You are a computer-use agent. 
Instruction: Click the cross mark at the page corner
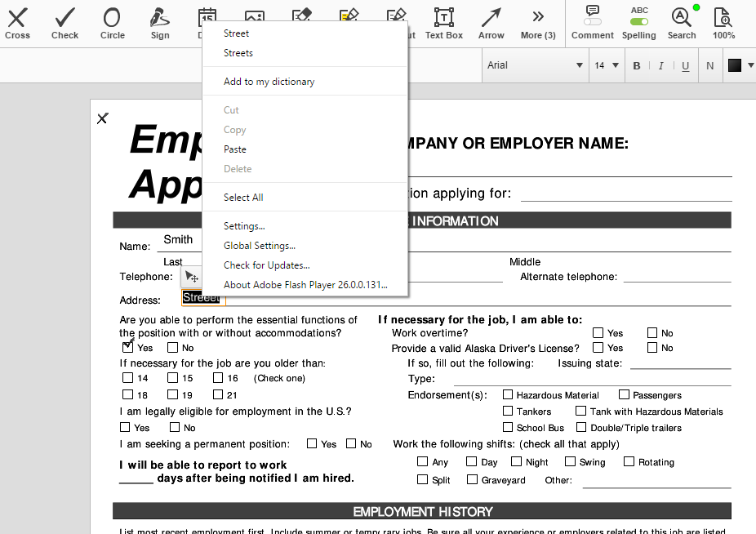[102, 118]
